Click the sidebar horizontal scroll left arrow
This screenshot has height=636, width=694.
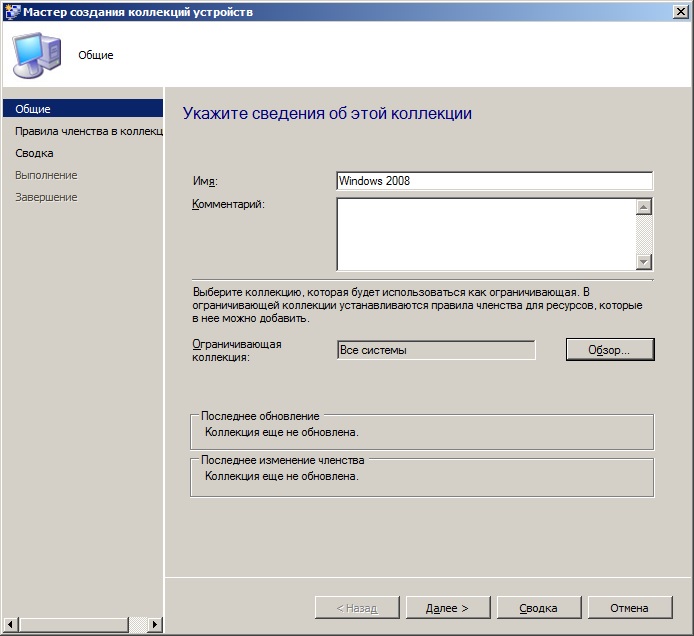[11, 624]
